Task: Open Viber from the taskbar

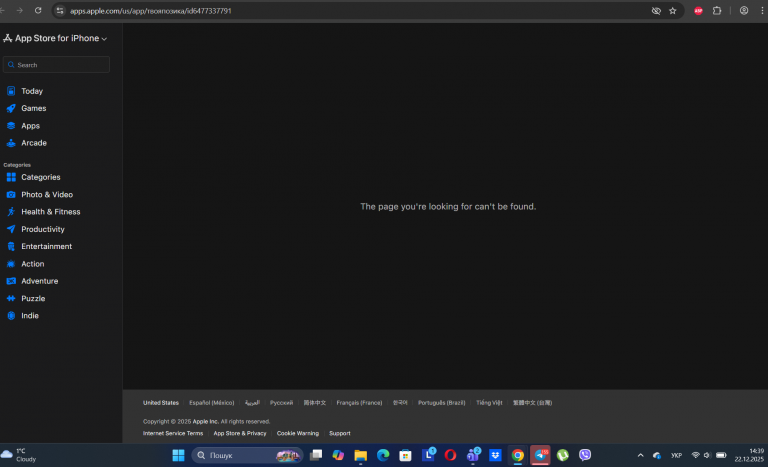Action: coord(585,456)
